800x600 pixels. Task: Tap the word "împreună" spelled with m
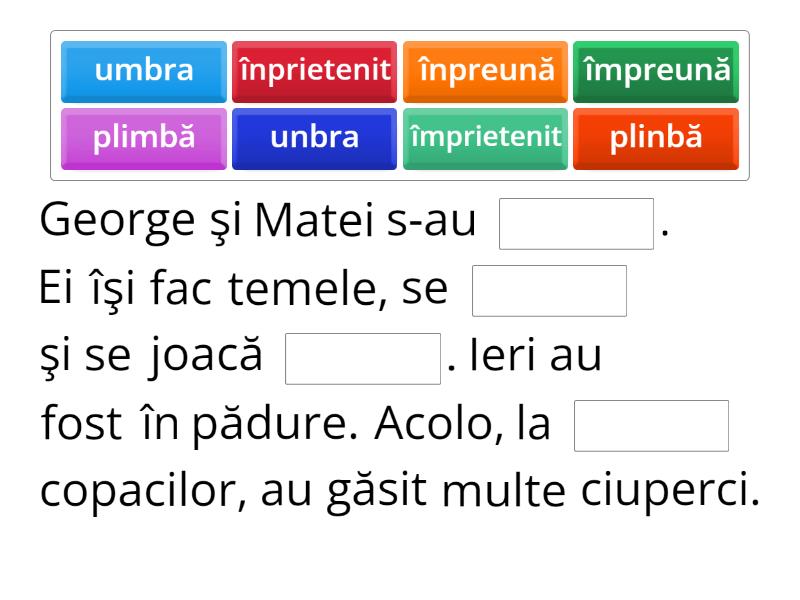(656, 71)
